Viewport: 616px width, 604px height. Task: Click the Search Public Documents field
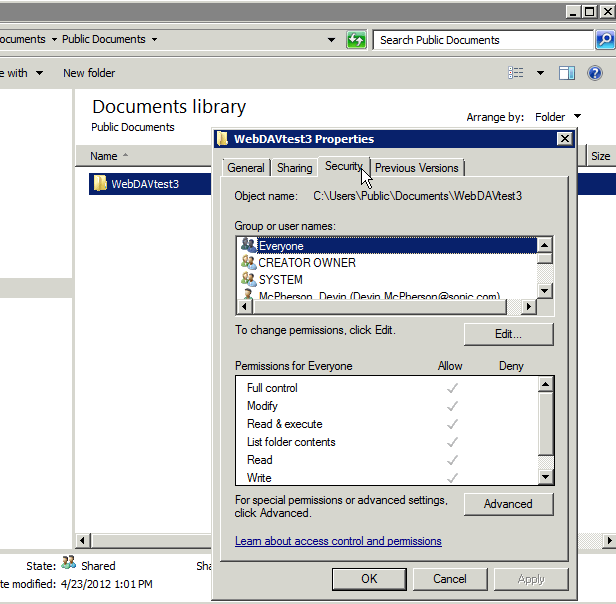[x=480, y=40]
